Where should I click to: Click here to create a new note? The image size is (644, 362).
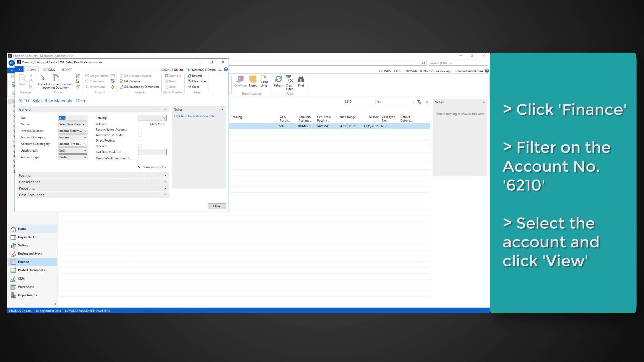[195, 116]
